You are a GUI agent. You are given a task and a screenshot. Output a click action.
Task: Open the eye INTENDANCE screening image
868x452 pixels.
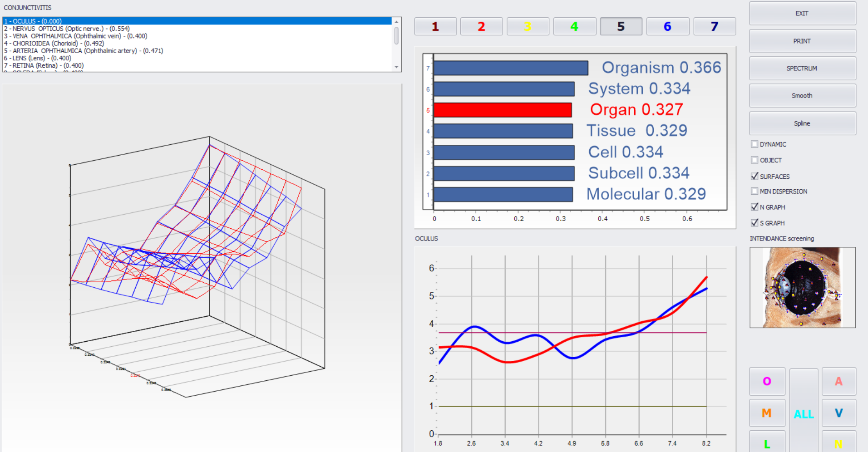(802, 287)
